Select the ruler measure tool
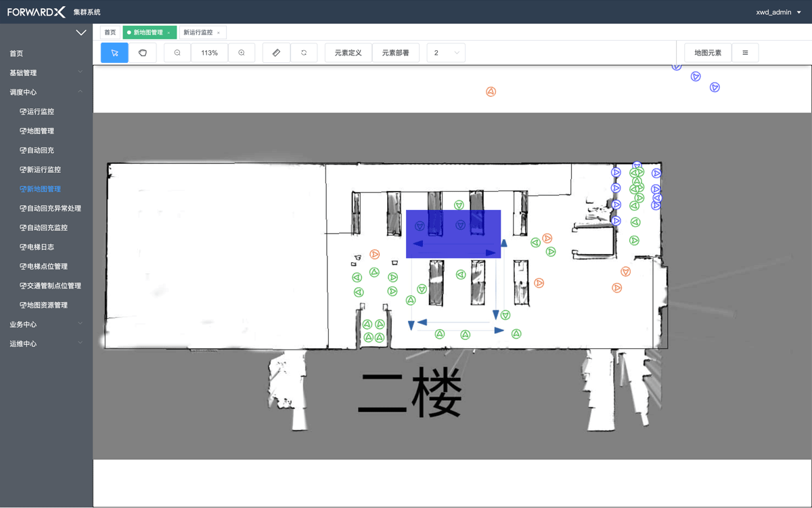Viewport: 812px width, 508px height. coord(276,53)
